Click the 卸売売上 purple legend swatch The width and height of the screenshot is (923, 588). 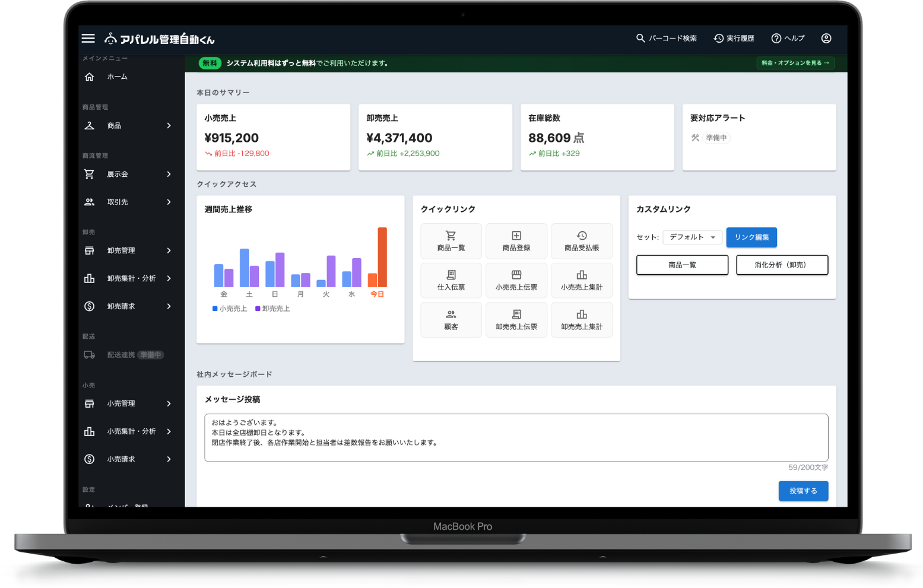(x=258, y=309)
